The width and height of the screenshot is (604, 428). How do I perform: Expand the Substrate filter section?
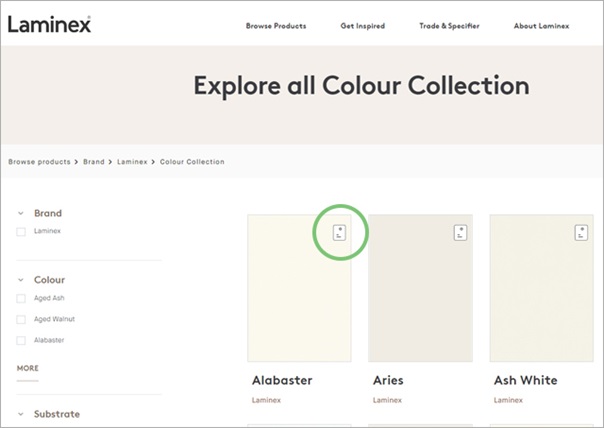pos(22,414)
